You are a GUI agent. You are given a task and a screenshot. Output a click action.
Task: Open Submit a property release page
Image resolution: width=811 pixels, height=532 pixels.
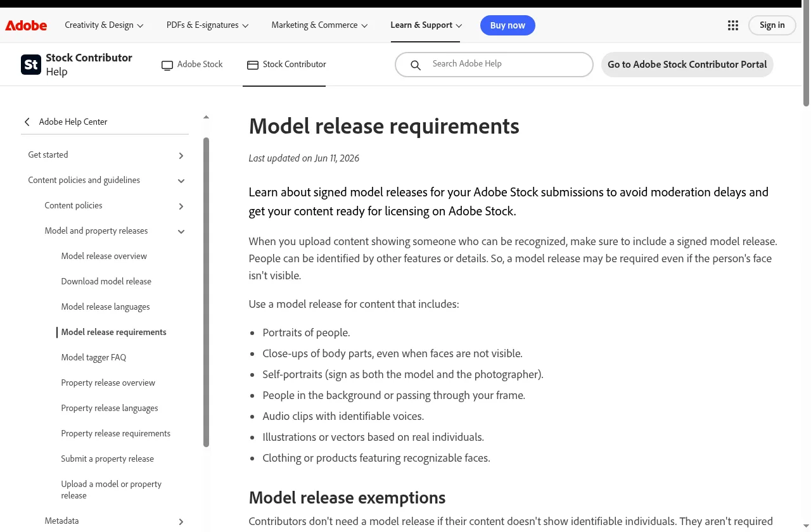tap(107, 459)
